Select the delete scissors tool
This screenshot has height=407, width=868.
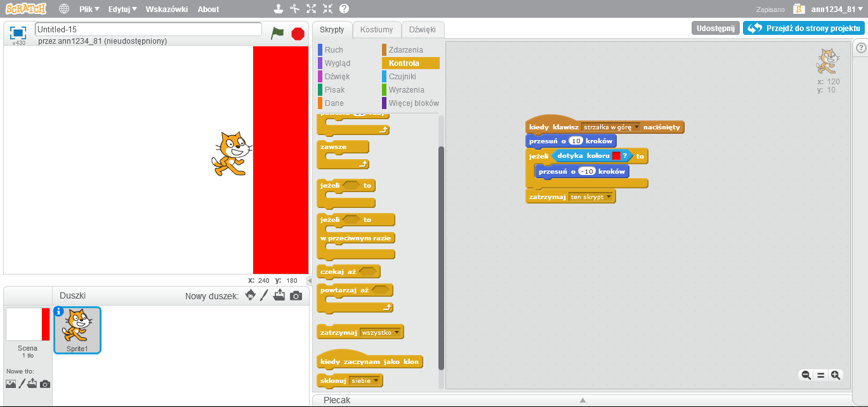click(x=295, y=9)
